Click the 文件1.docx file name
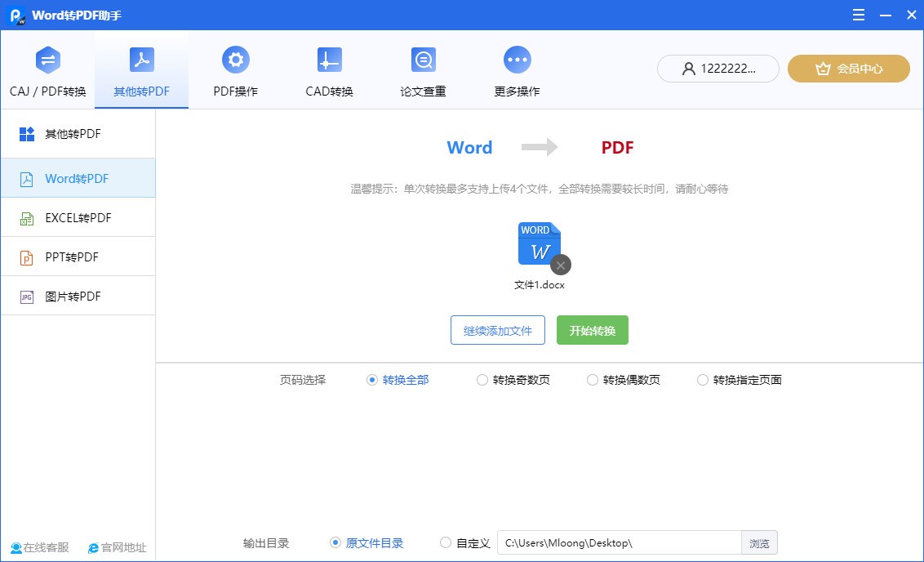 pos(540,285)
